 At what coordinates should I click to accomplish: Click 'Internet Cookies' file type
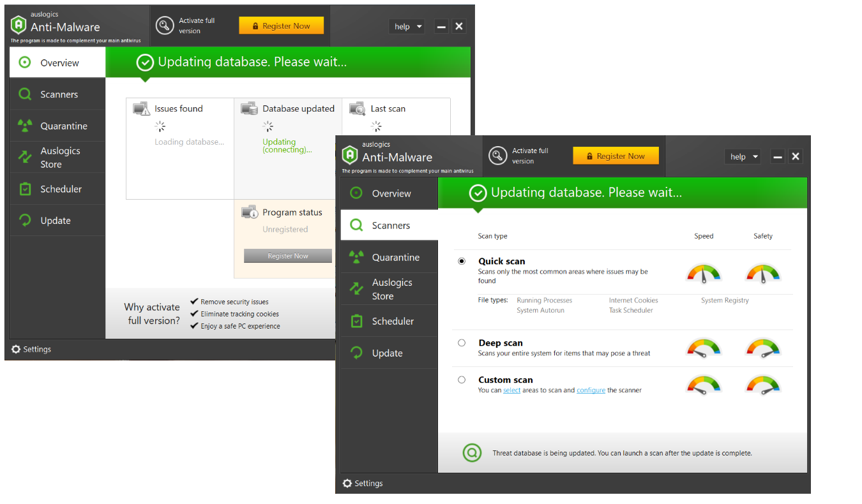(x=633, y=300)
